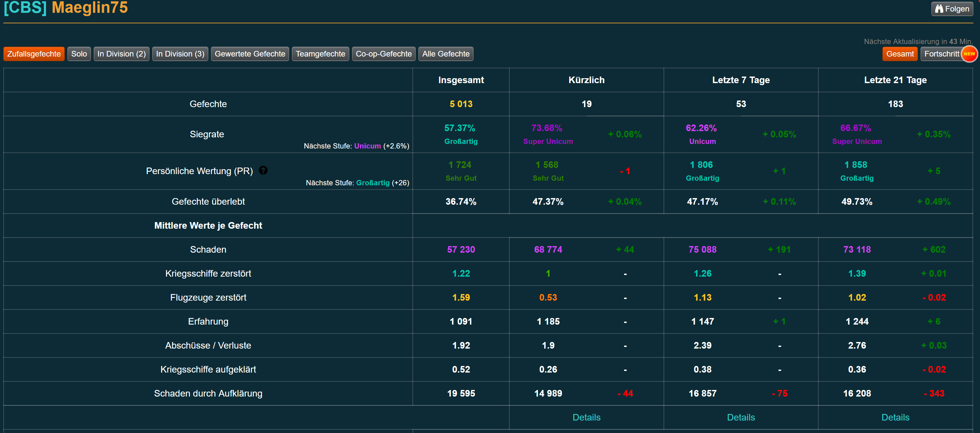
Task: Click the PR help question mark icon
Action: tap(263, 170)
